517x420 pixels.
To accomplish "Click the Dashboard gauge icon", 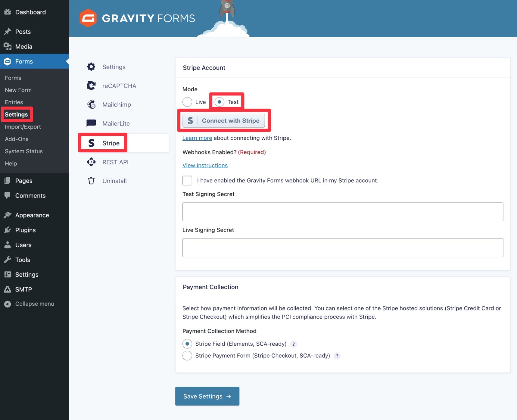I will (8, 12).
